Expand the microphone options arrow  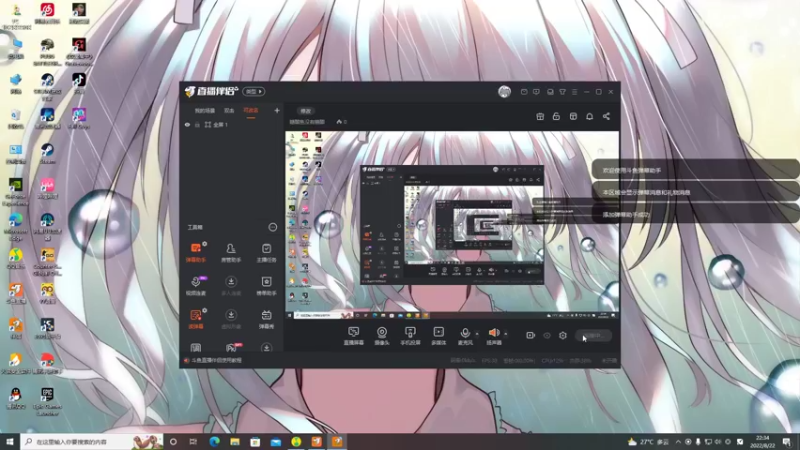pos(477,334)
